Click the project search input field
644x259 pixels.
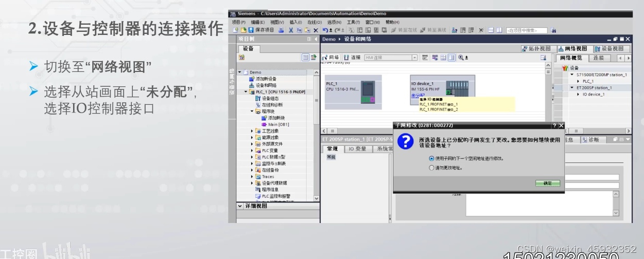pos(527,30)
